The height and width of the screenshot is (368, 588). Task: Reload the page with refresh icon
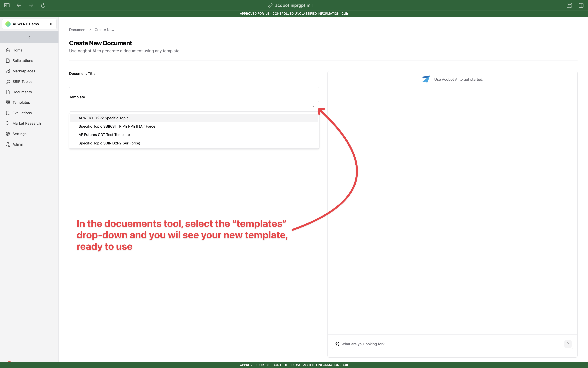click(x=43, y=5)
